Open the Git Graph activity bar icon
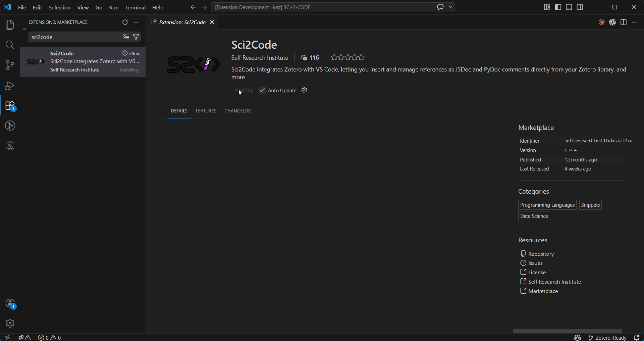This screenshot has height=341, width=644. tap(10, 126)
